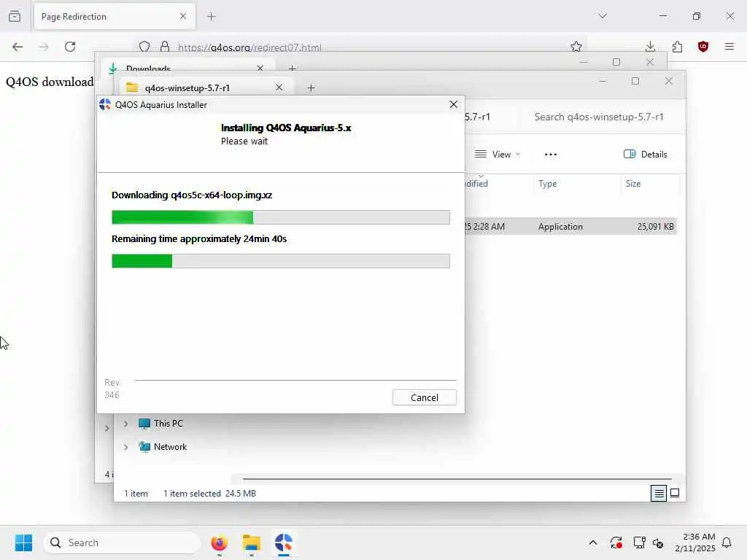Open See more options in Explorer toolbar
The height and width of the screenshot is (560, 747).
click(x=550, y=155)
